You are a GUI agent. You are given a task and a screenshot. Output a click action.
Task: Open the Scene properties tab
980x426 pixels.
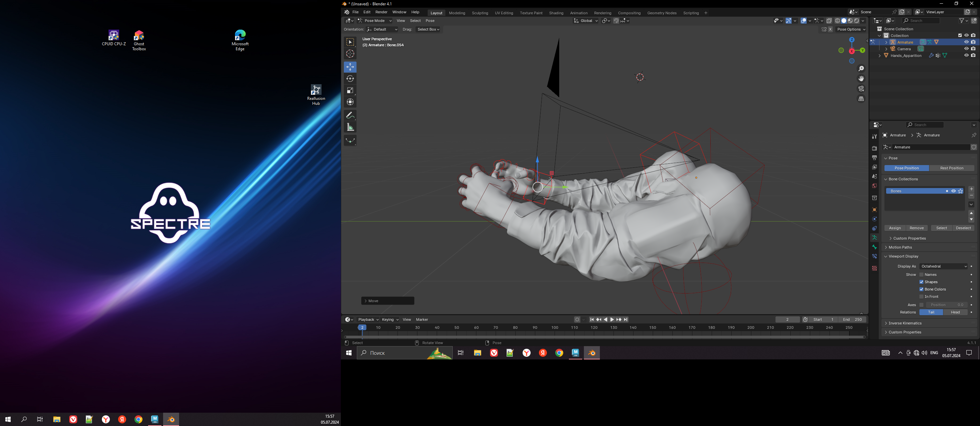point(874,176)
